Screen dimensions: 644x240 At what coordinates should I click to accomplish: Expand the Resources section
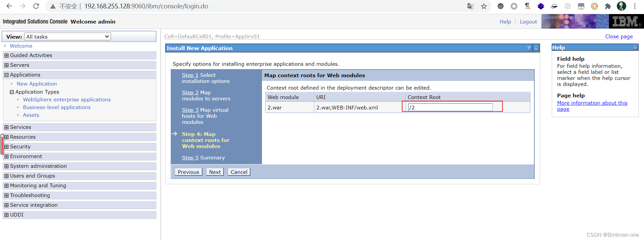(6, 137)
